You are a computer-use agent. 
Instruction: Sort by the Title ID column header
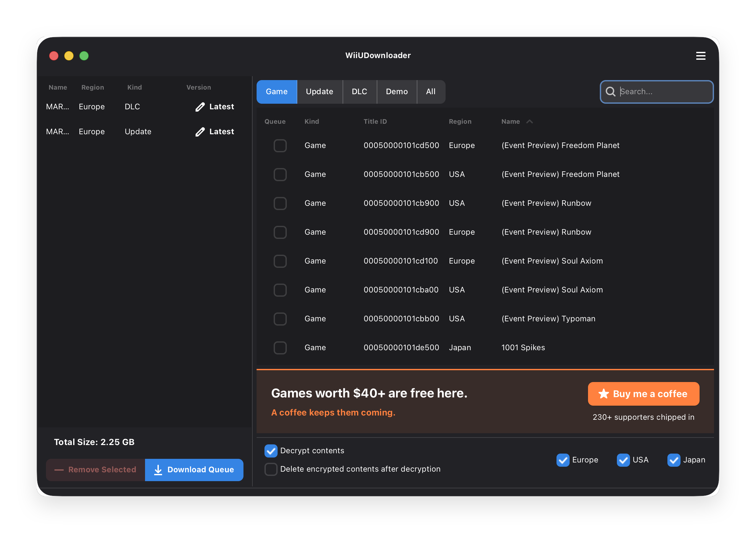[x=375, y=121]
